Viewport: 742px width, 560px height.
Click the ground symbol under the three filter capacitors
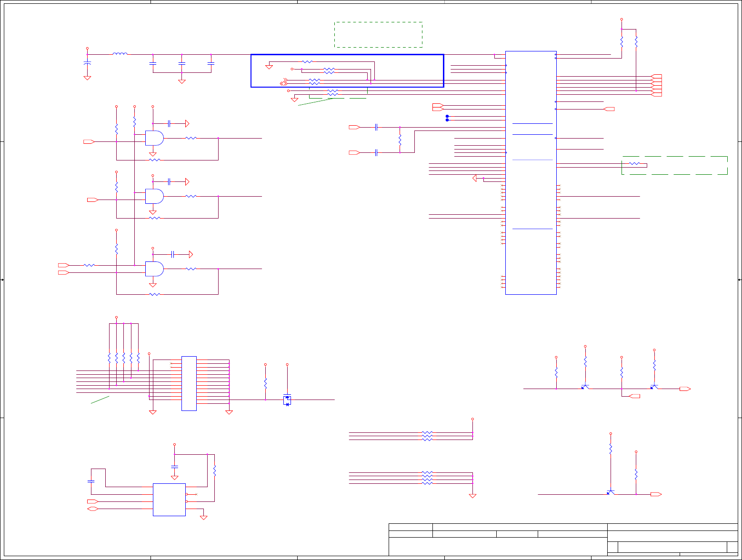(x=181, y=81)
